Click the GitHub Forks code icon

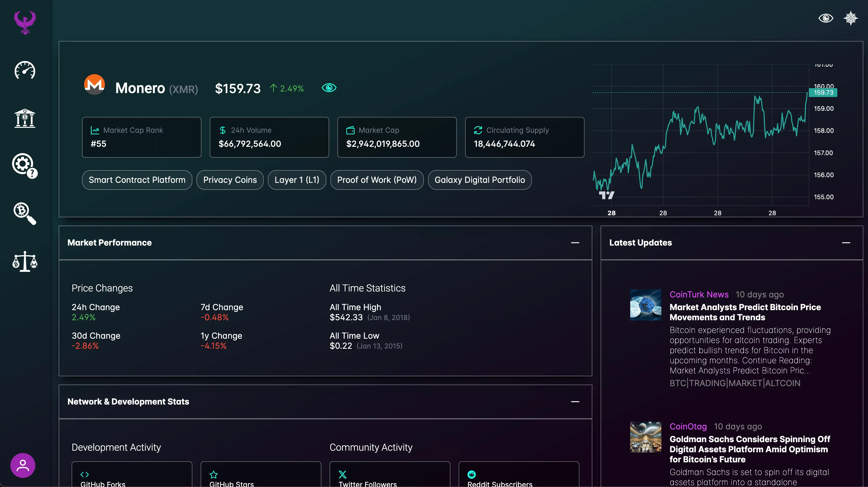85,475
